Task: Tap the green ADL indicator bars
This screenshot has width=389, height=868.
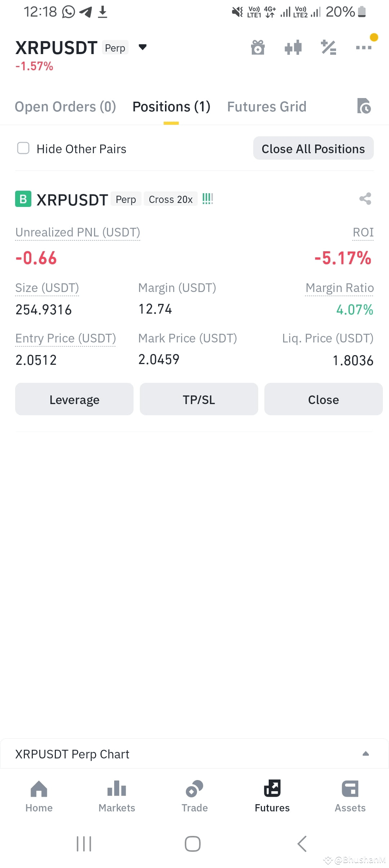Action: tap(207, 199)
